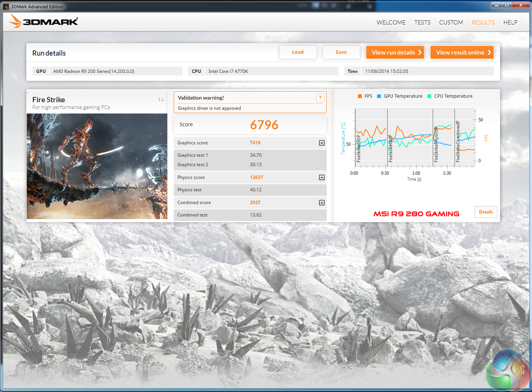Collapse the Graphics score section

321,143
